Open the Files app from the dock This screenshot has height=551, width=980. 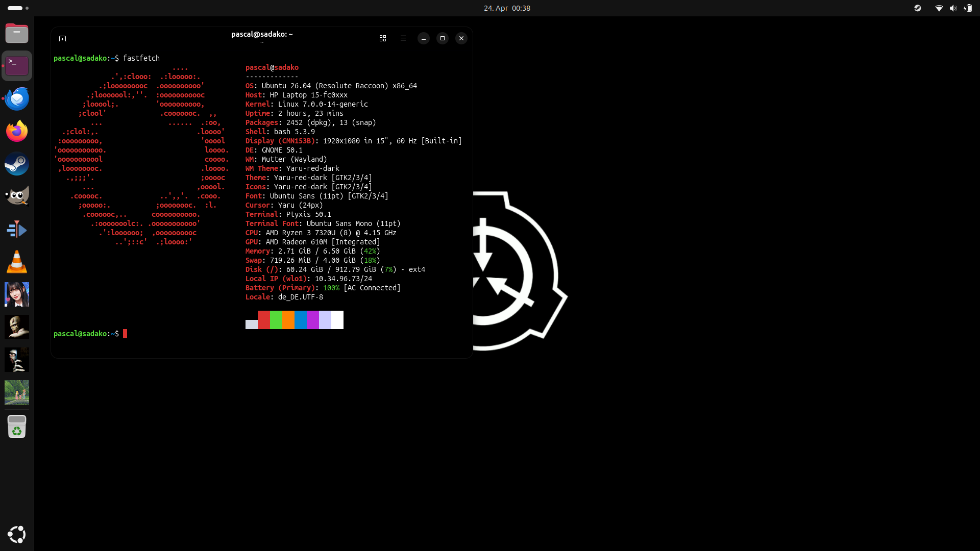[17, 33]
